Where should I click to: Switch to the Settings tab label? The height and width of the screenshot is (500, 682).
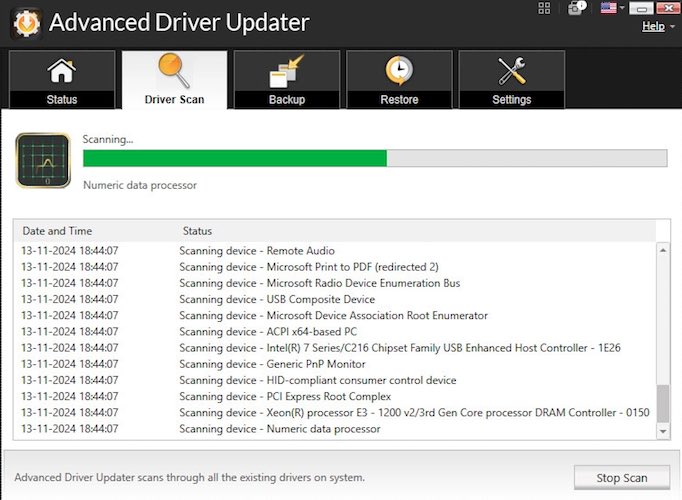click(x=512, y=100)
